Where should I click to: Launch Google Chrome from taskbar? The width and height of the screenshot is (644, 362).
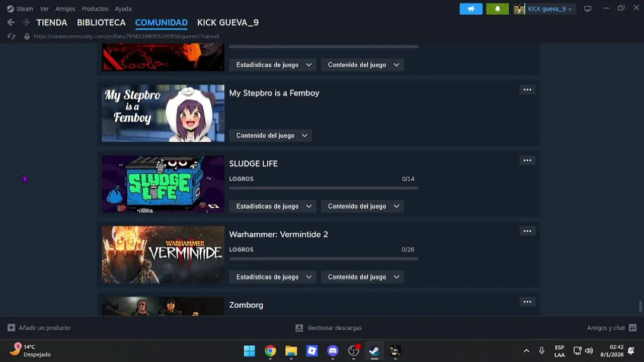coord(270,351)
